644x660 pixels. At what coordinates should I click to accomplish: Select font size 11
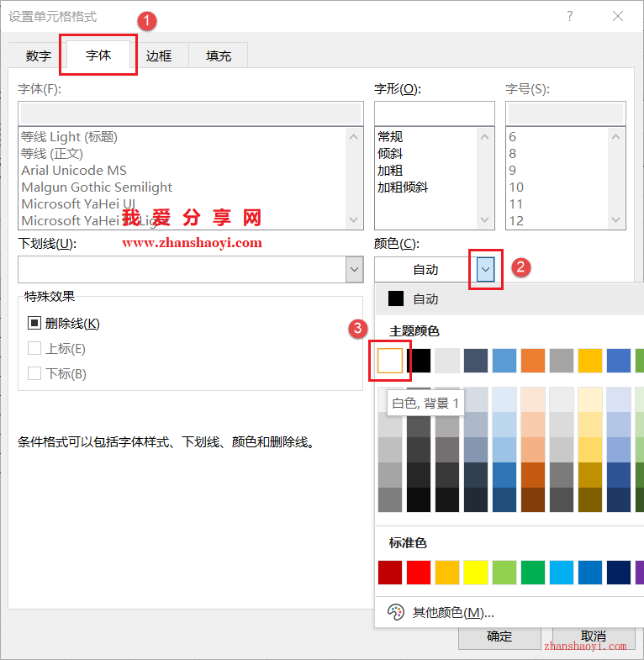pyautogui.click(x=516, y=204)
